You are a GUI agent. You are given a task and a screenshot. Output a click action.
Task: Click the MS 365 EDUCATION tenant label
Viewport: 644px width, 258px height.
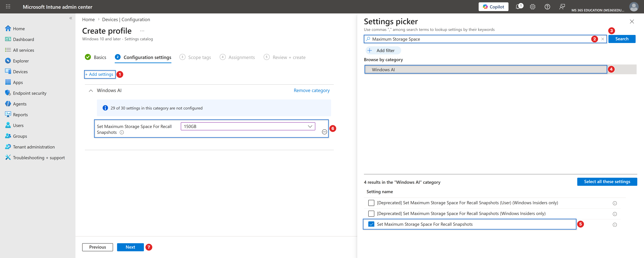coord(597,10)
